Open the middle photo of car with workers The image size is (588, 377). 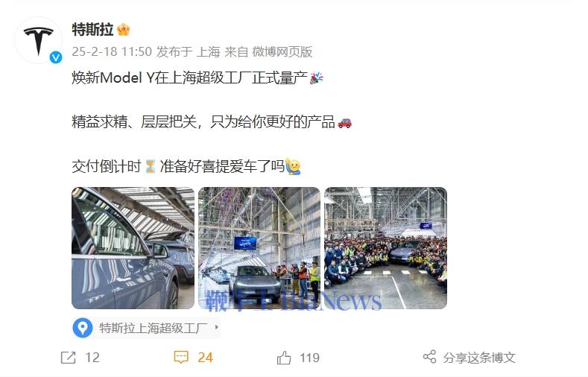259,248
